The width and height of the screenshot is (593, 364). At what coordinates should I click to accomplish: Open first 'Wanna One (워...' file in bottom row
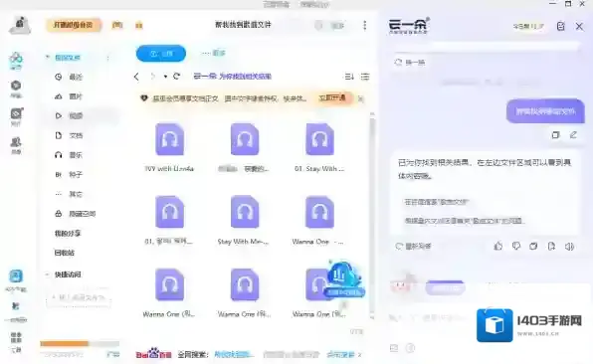click(x=169, y=293)
